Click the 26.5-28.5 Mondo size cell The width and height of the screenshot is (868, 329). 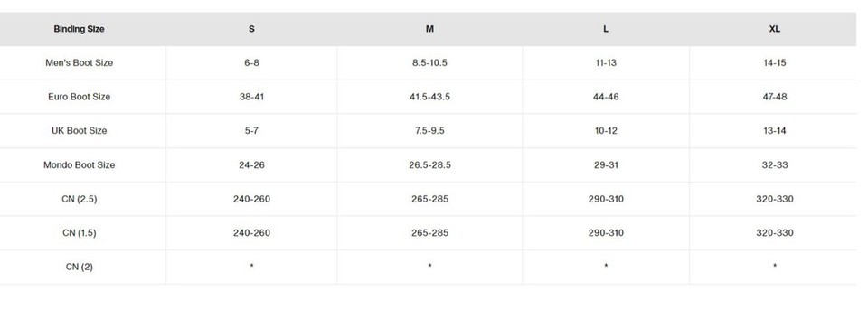coord(429,165)
